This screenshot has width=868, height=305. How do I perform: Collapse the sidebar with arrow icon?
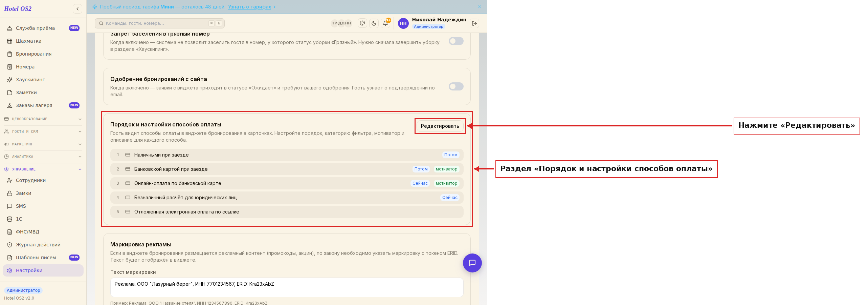(77, 9)
